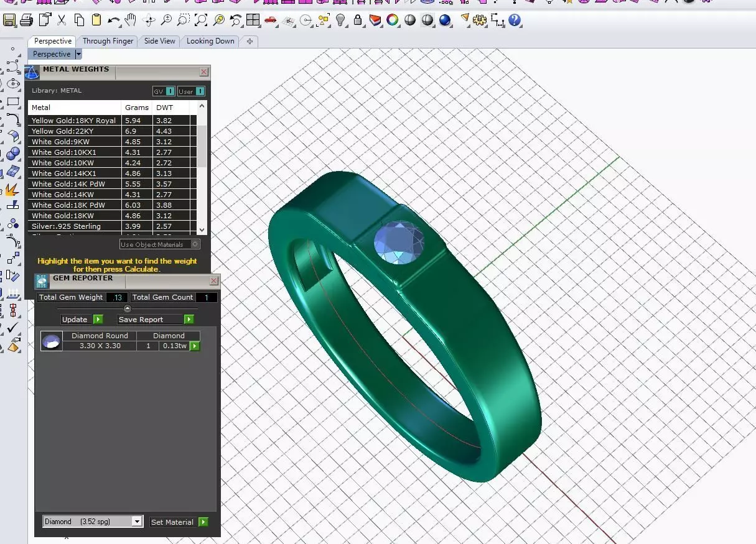This screenshot has width=756, height=544.
Task: Click the Undo arrow icon
Action: tap(113, 21)
